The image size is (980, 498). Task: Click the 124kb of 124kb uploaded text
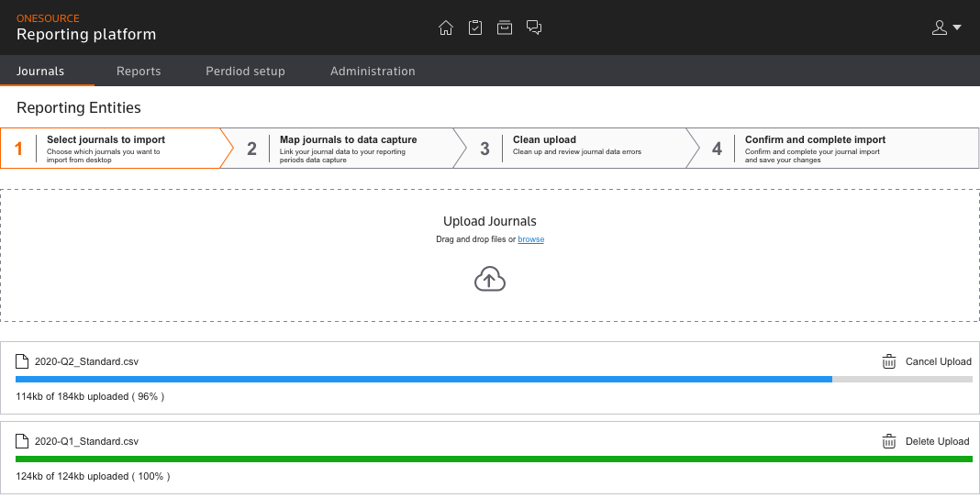coord(93,476)
